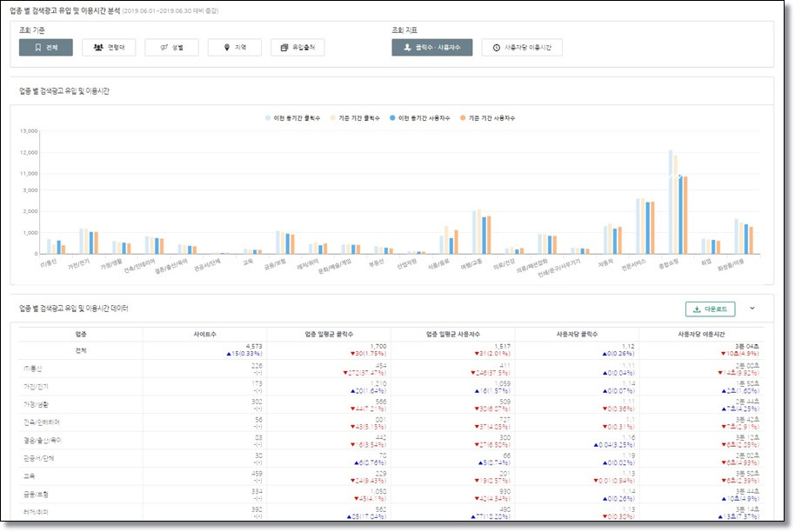Switch view criteria to 연령대 (age group)

[x=109, y=47]
